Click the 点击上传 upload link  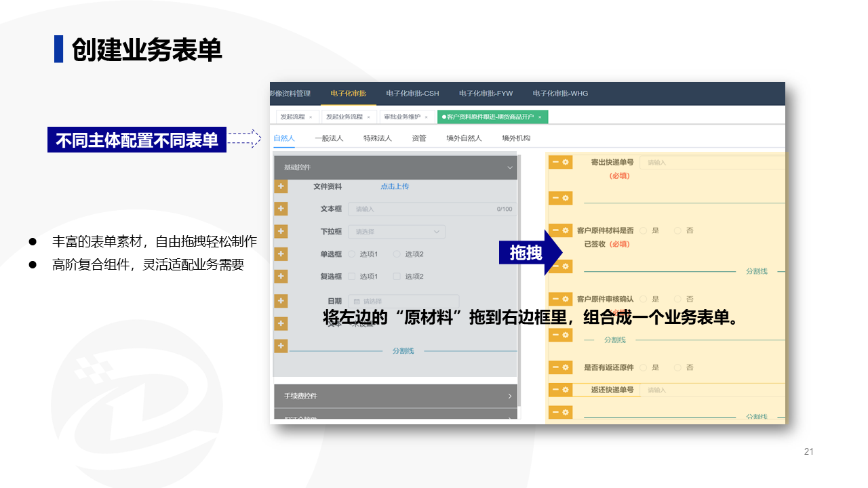tap(395, 186)
